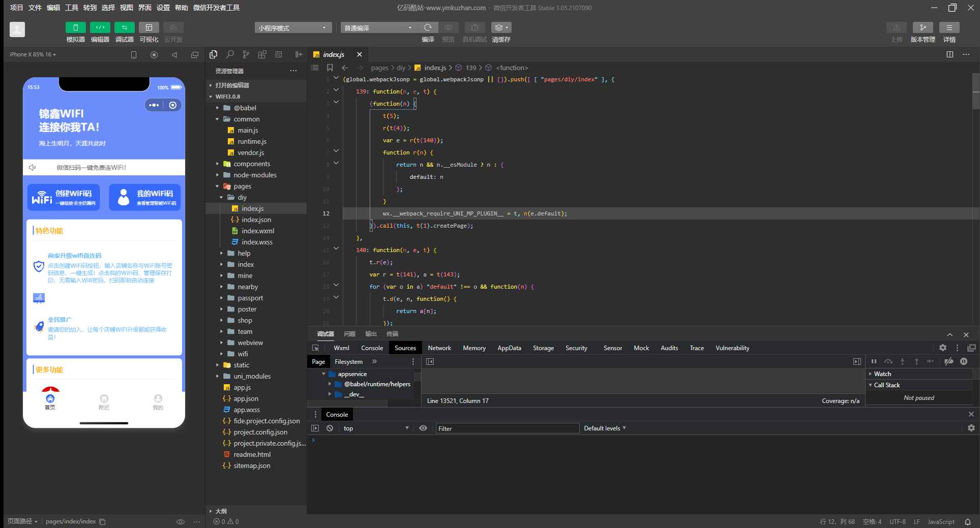Tap the 我的WiFi码 button in simulator
The width and height of the screenshot is (980, 528).
coord(145,197)
